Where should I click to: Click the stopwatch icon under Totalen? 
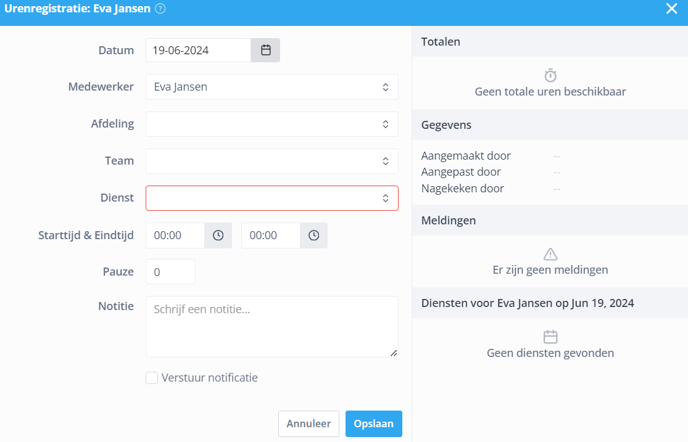(550, 75)
